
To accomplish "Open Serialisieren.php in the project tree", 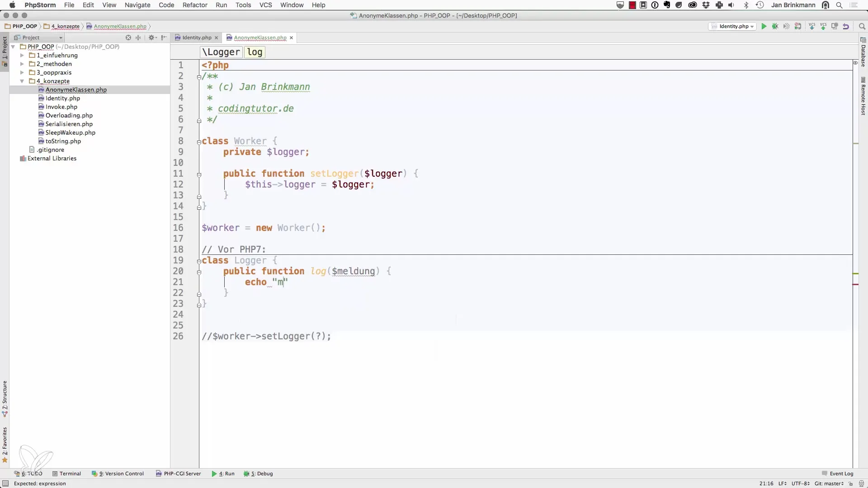I will tap(69, 124).
